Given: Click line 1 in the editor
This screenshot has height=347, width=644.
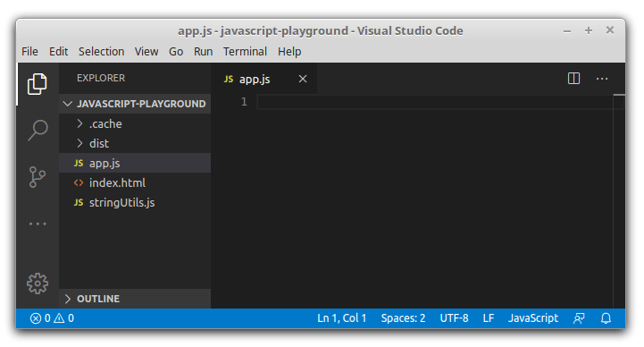Looking at the screenshot, I should click(x=434, y=102).
